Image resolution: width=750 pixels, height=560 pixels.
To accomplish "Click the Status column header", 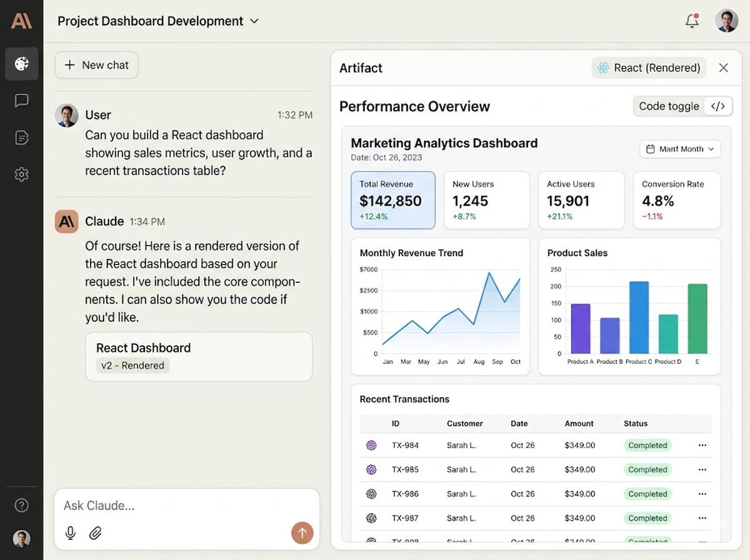I will coord(636,424).
